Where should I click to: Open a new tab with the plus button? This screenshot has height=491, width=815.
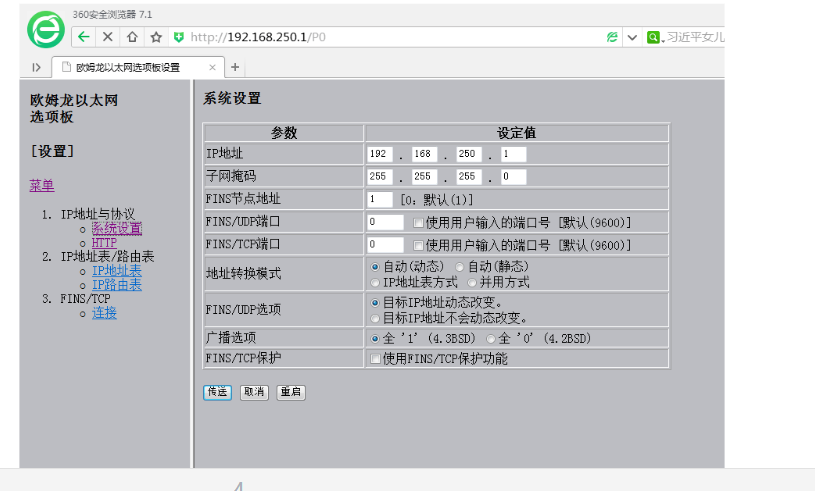click(x=235, y=67)
